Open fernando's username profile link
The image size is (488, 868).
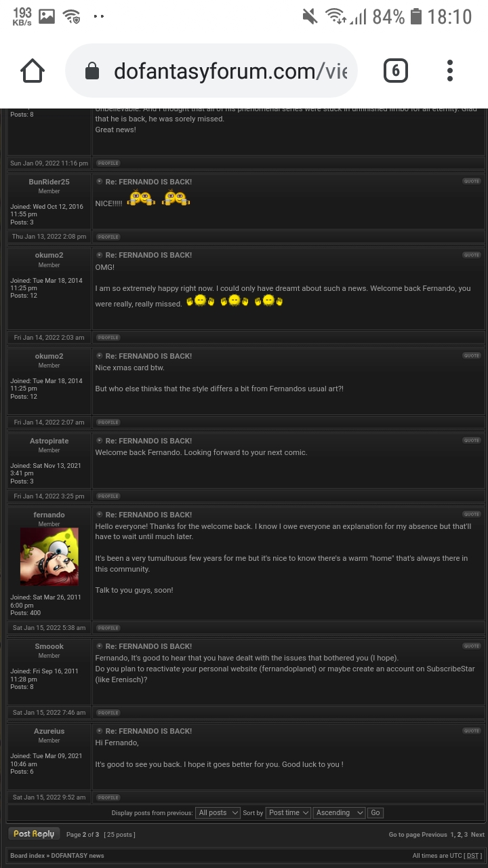coord(49,515)
